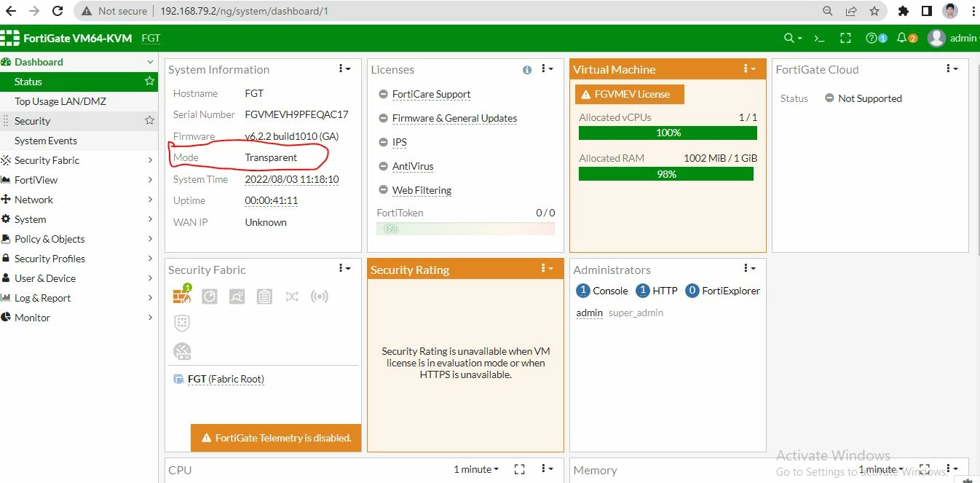
Task: Open Virtual Machine widget options menu
Action: 749,68
